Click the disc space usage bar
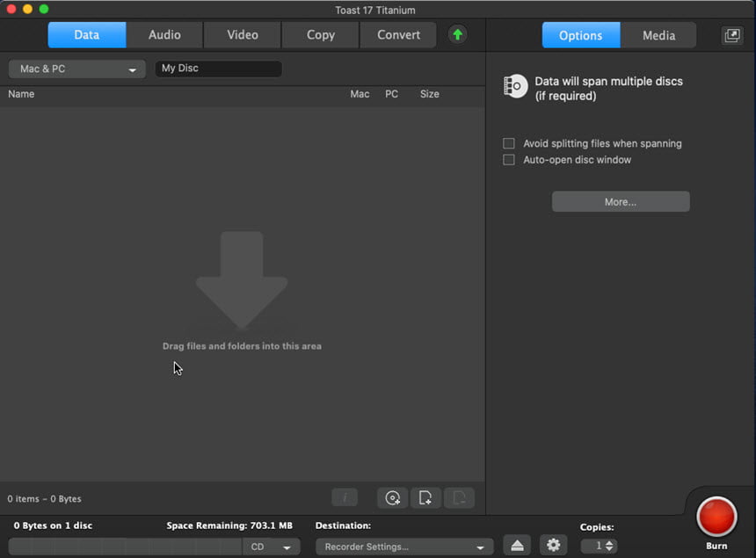 [126, 547]
